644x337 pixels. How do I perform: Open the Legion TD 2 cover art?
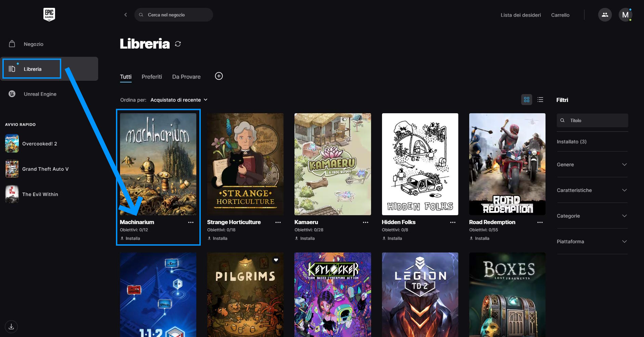(420, 295)
